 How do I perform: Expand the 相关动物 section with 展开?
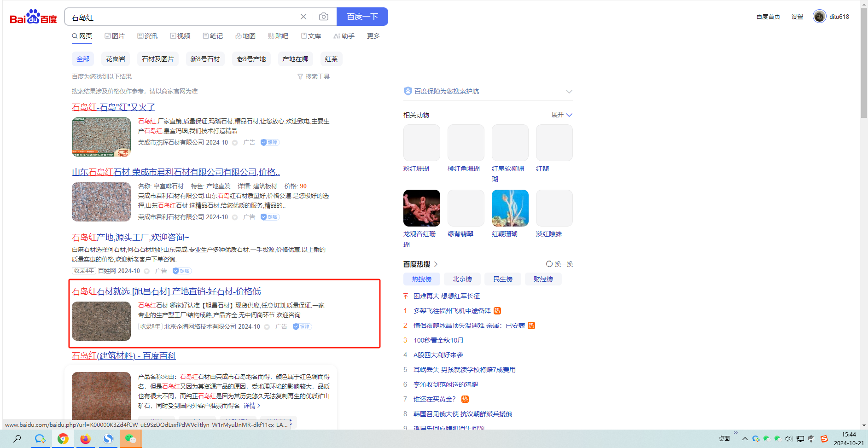pos(562,115)
